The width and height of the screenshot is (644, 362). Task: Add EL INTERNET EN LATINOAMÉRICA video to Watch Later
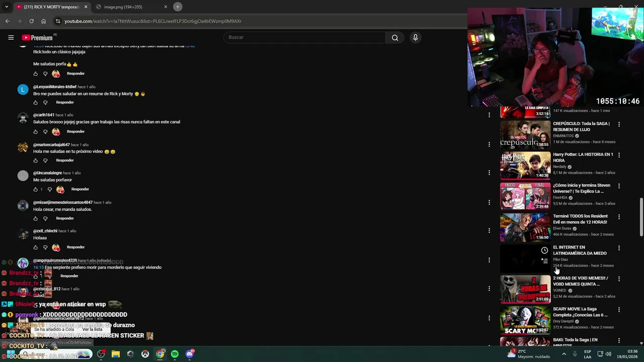(544, 250)
